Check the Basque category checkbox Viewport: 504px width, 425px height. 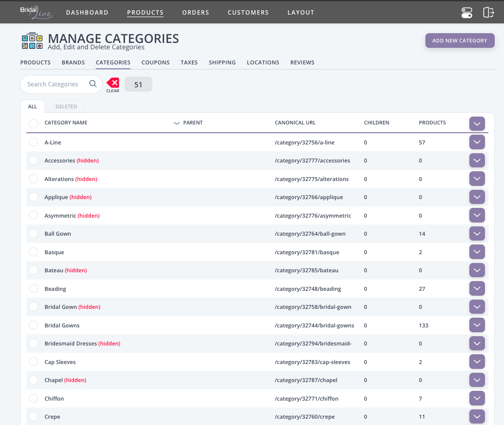(33, 252)
